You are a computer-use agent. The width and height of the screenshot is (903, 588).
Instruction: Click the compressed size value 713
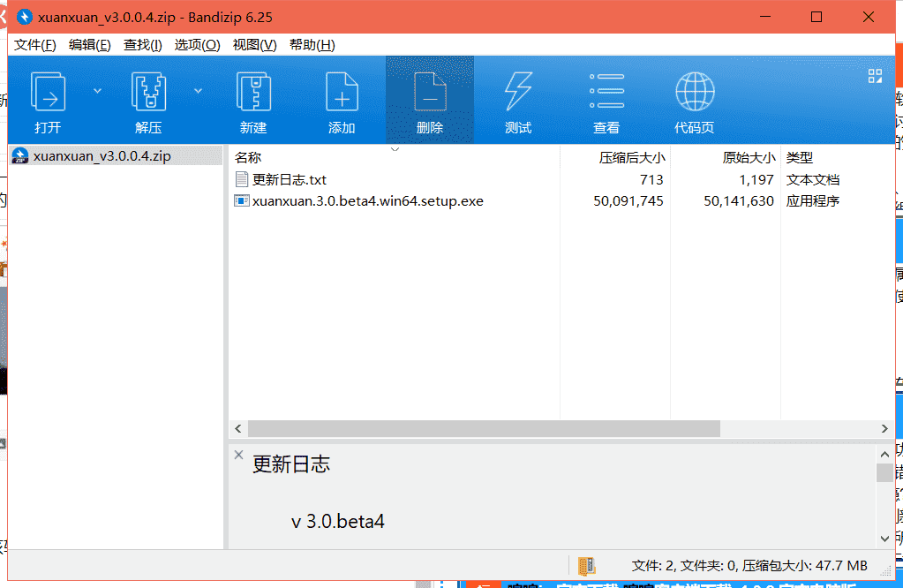pos(651,180)
